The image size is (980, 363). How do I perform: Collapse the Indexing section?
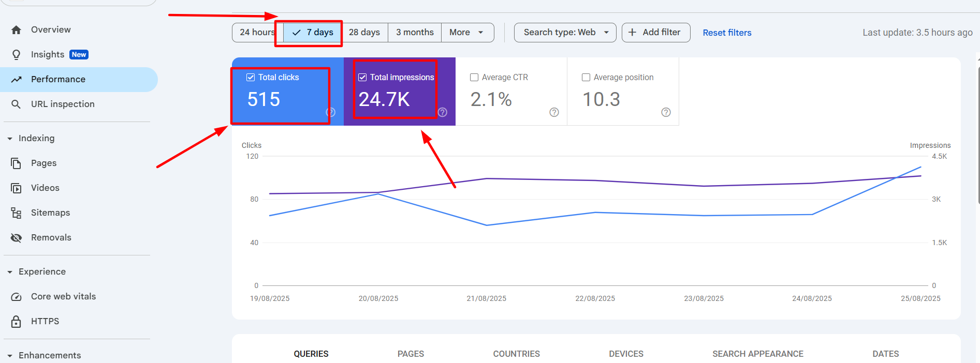pyautogui.click(x=10, y=139)
